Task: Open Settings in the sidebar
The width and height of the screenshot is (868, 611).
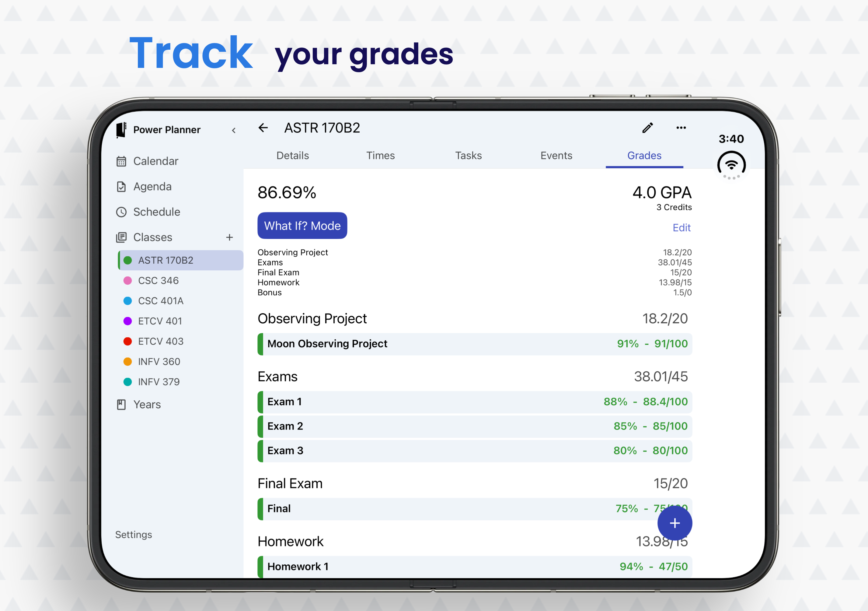Action: (x=134, y=535)
